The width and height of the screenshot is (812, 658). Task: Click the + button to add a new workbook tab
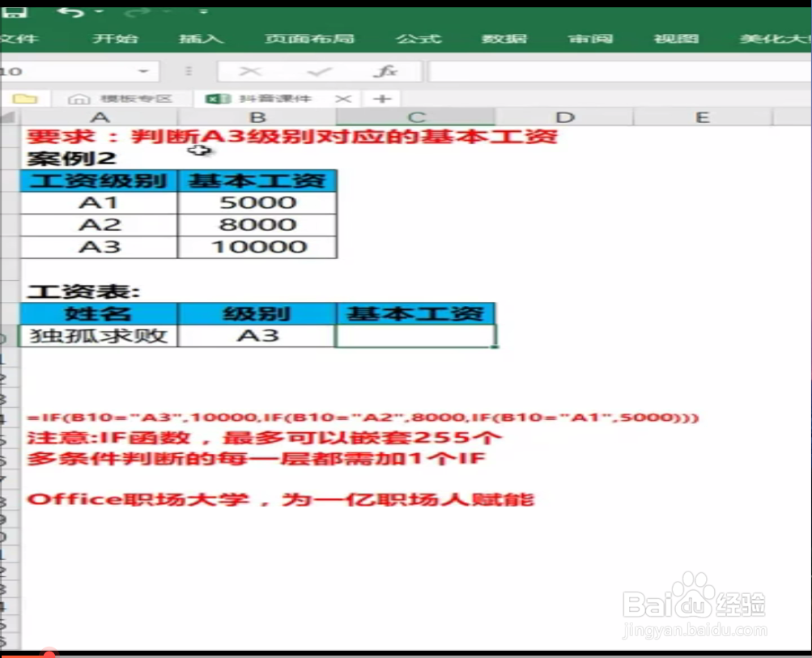point(380,98)
